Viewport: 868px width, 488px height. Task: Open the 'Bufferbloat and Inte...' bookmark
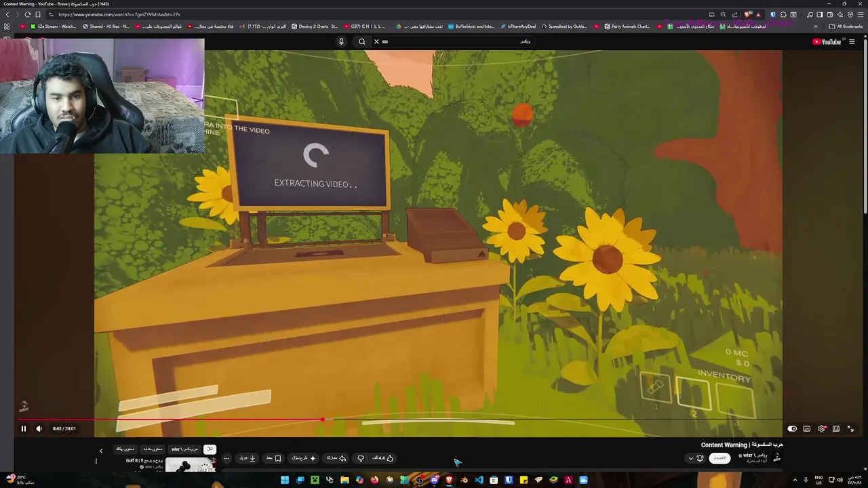pos(471,26)
